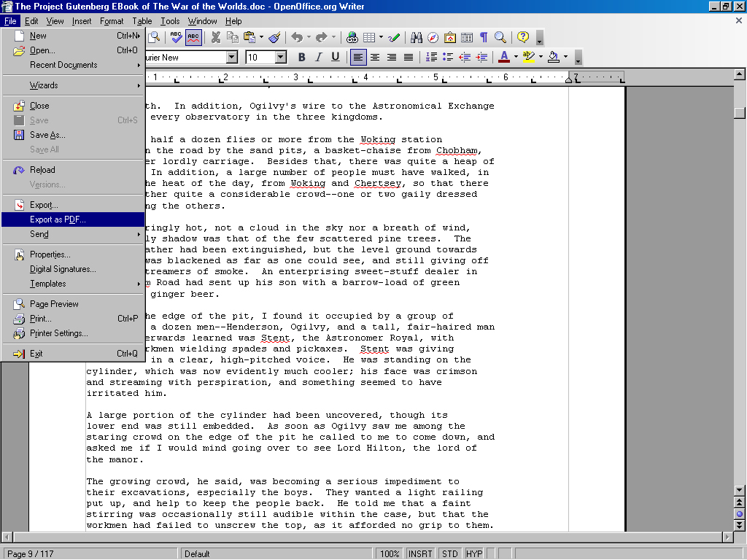
Task: Toggle INSRT mode in status bar
Action: click(x=420, y=553)
